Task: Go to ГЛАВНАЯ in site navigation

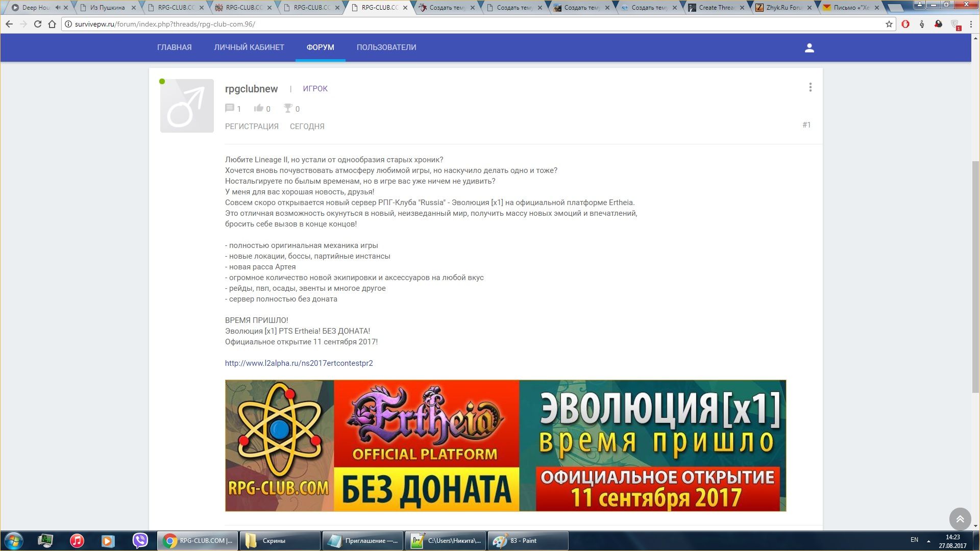Action: point(175,47)
